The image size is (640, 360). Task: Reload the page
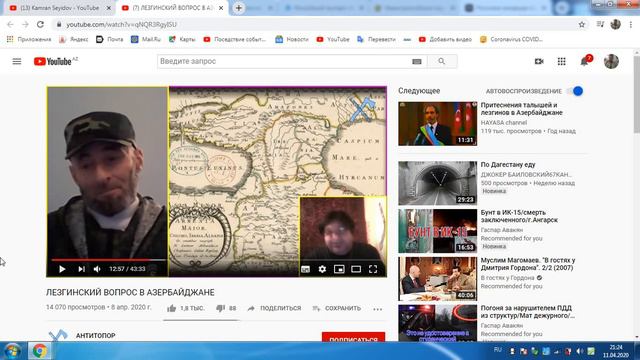(40, 24)
